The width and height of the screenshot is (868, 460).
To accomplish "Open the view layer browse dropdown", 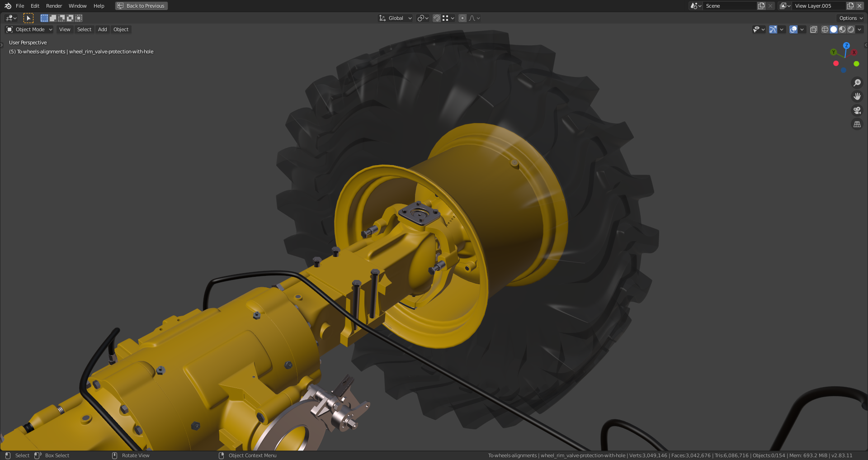I will coord(785,6).
